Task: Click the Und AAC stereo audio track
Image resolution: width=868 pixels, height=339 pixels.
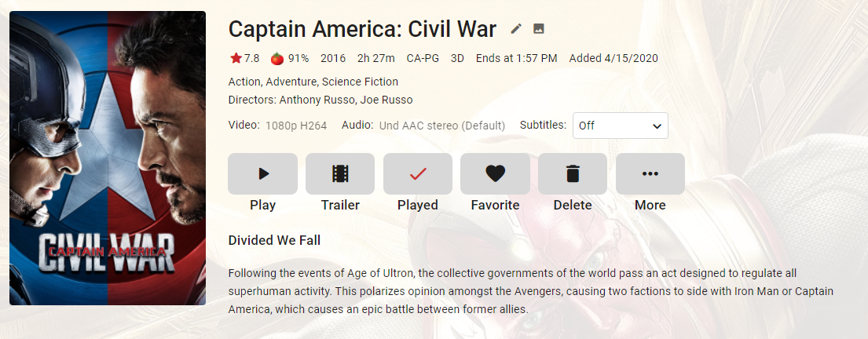Action: pyautogui.click(x=442, y=126)
